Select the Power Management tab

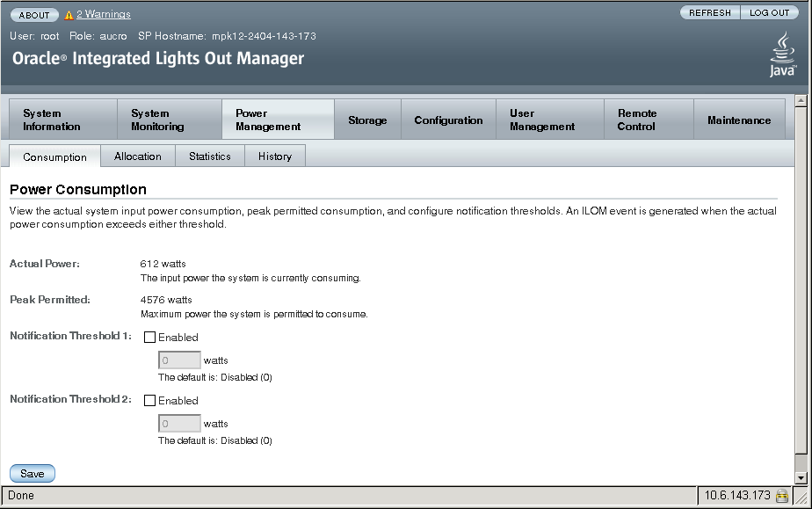(278, 120)
